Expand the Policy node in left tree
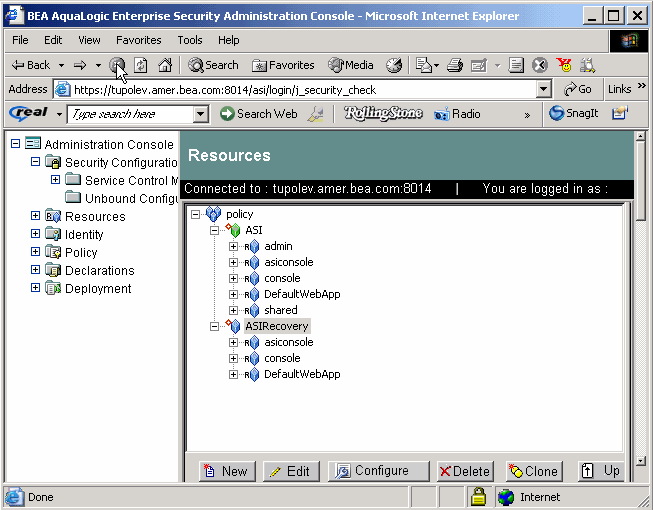 35,251
